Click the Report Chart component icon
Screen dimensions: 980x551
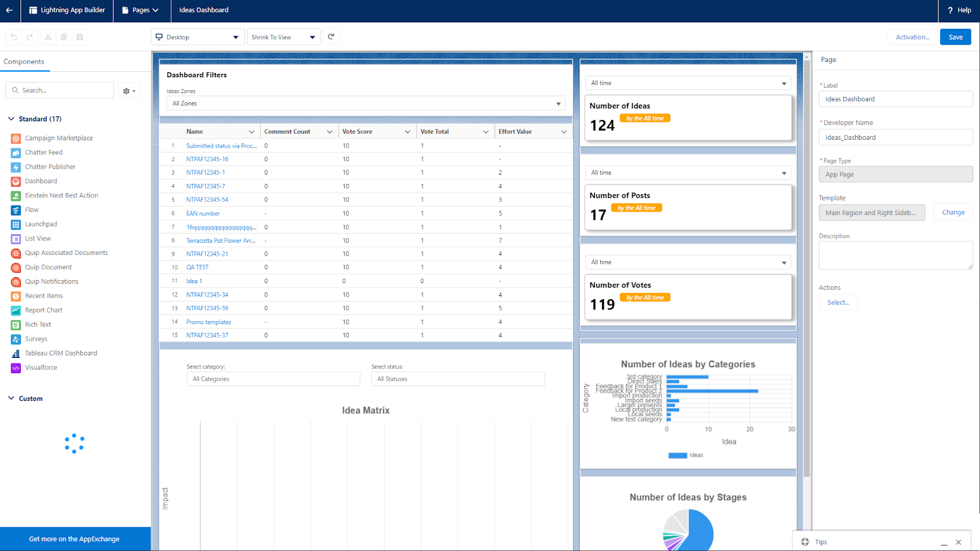16,311
